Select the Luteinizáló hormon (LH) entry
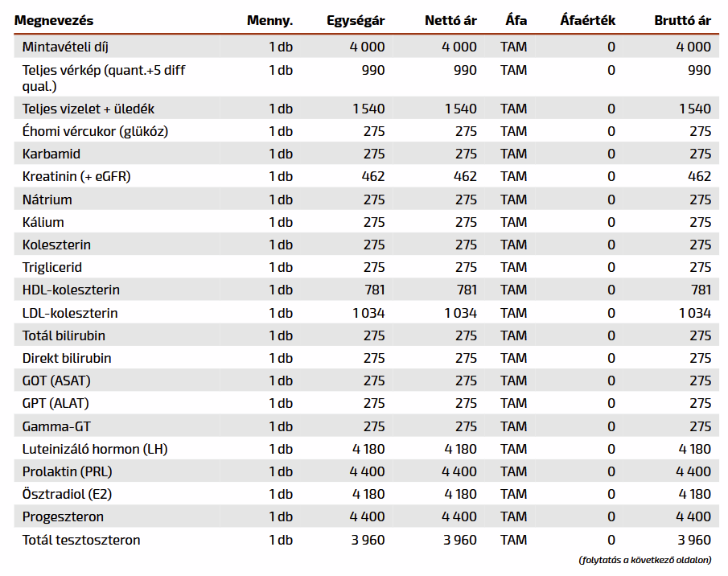 [95, 449]
